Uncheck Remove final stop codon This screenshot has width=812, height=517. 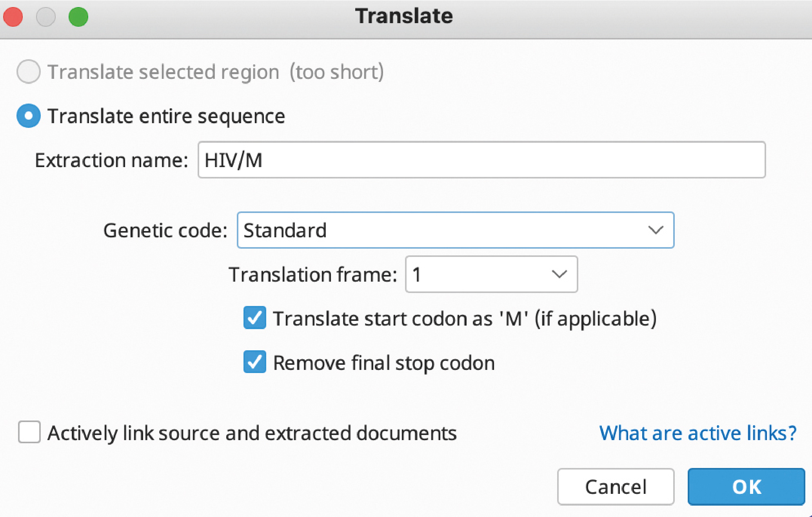[255, 362]
